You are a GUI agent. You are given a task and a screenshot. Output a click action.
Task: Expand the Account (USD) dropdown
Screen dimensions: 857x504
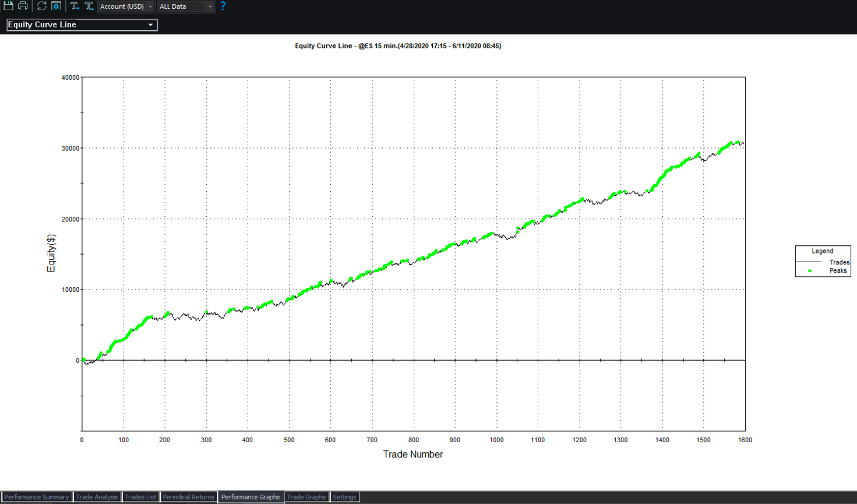pyautogui.click(x=126, y=6)
